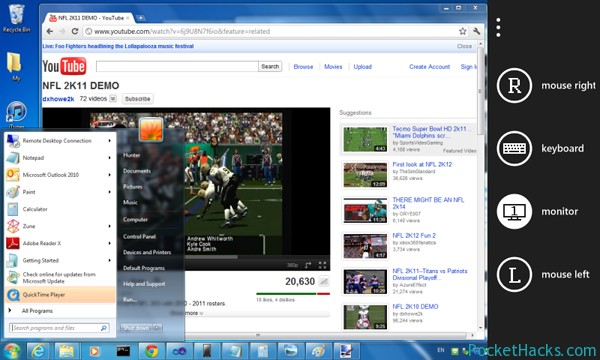Open Command Prompt from the taskbar
This screenshot has width=600, height=360.
pyautogui.click(x=123, y=351)
